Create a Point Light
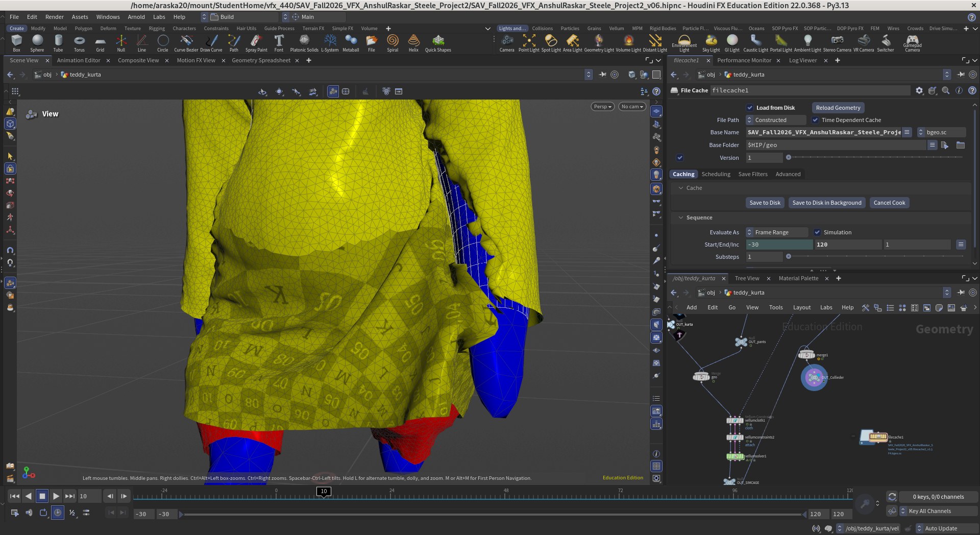This screenshot has width=980, height=535. point(529,43)
